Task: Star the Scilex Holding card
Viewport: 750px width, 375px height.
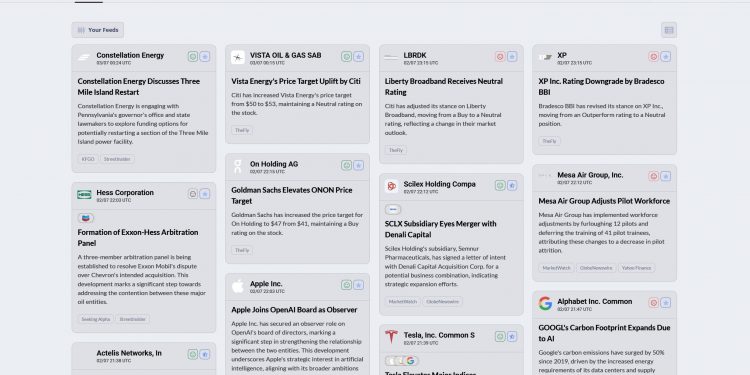Action: [512, 185]
